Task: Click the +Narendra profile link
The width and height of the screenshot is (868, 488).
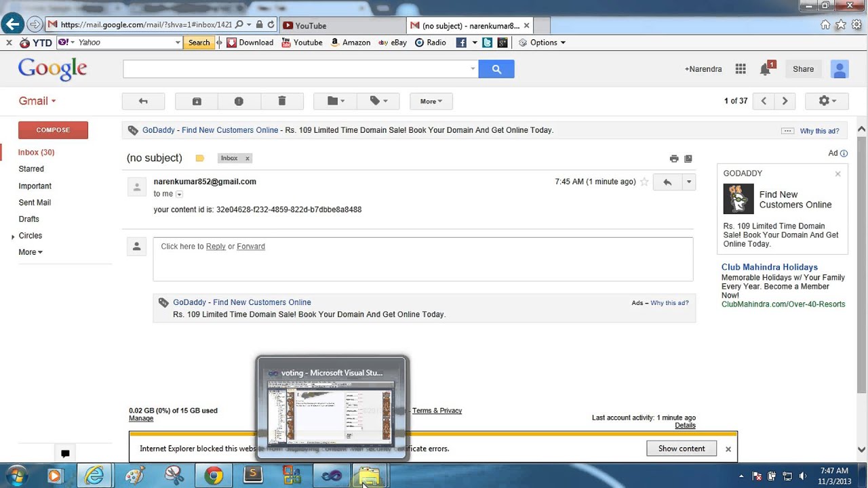Action: point(703,69)
